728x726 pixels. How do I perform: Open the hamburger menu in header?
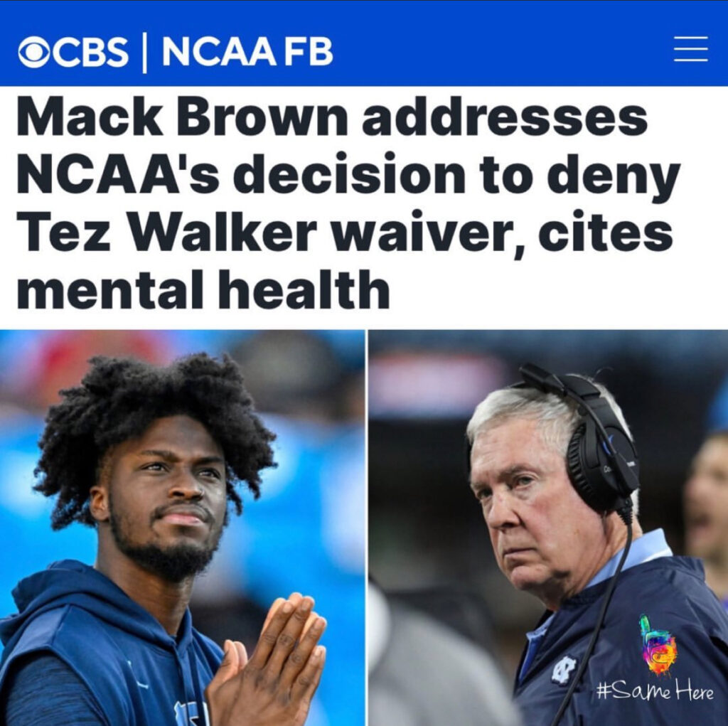click(691, 49)
